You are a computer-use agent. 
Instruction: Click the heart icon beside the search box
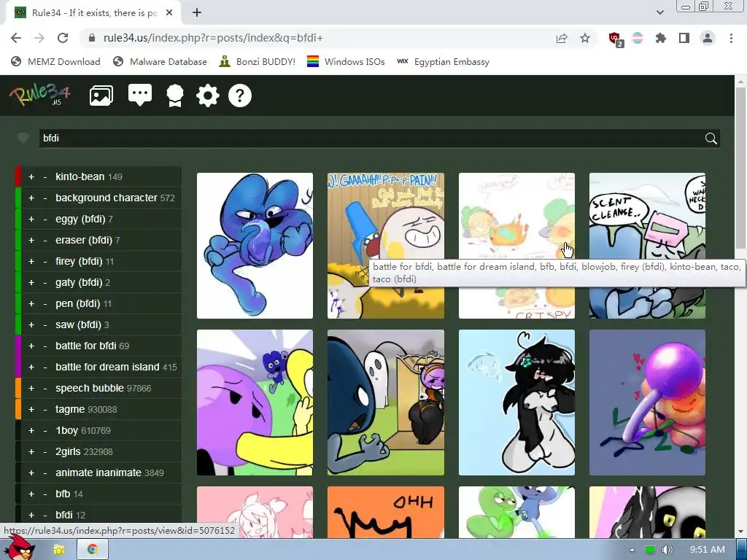click(x=23, y=138)
